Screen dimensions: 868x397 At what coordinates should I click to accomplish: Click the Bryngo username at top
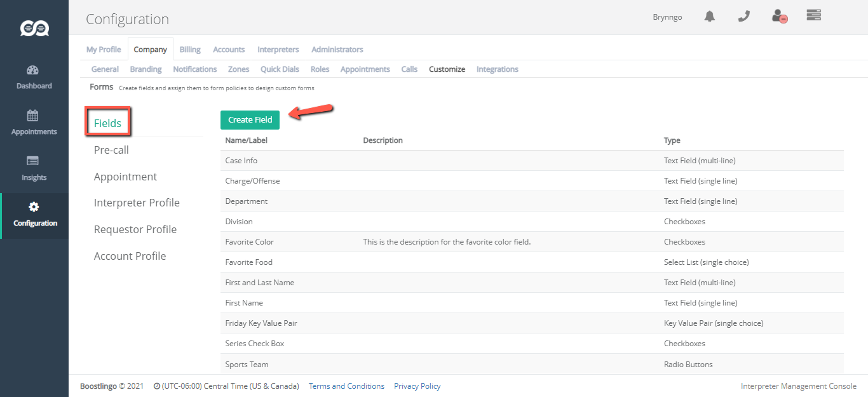click(667, 17)
